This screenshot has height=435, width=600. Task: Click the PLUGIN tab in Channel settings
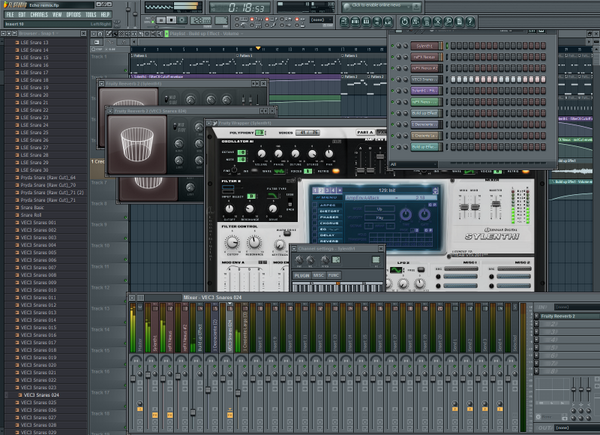point(302,275)
